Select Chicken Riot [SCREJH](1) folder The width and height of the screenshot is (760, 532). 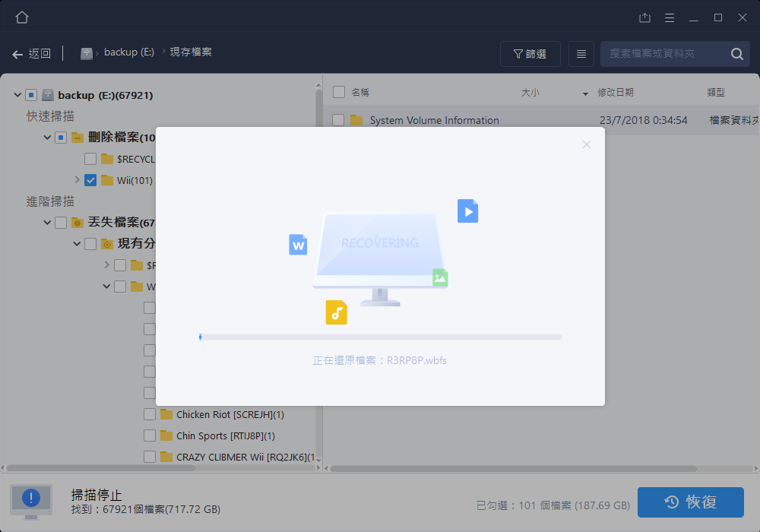pos(230,415)
